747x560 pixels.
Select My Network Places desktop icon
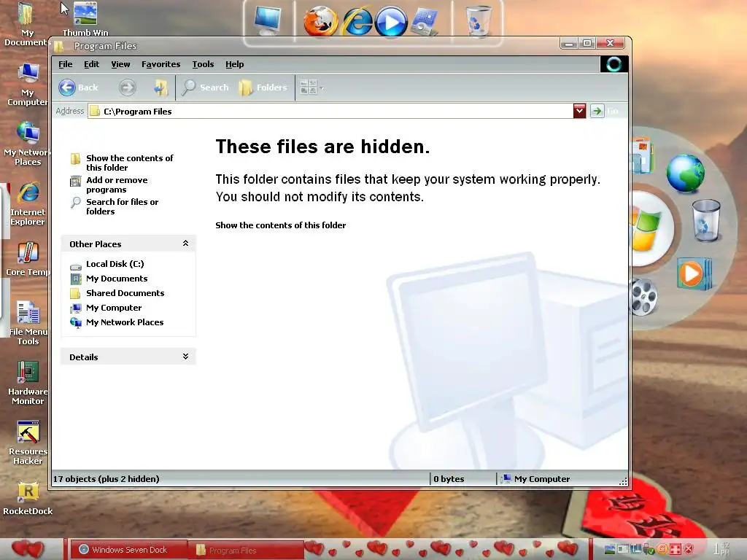pos(27,144)
